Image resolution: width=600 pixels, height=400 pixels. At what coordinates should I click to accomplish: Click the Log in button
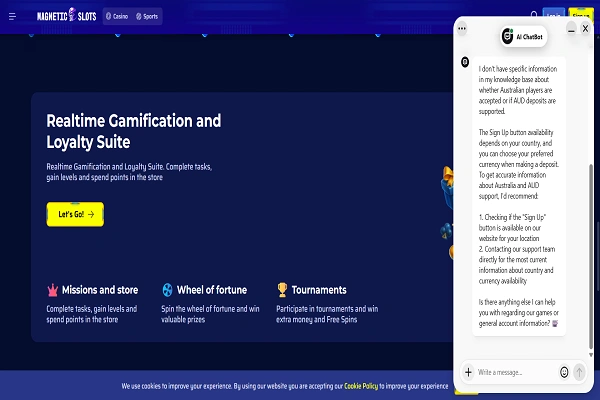[553, 14]
